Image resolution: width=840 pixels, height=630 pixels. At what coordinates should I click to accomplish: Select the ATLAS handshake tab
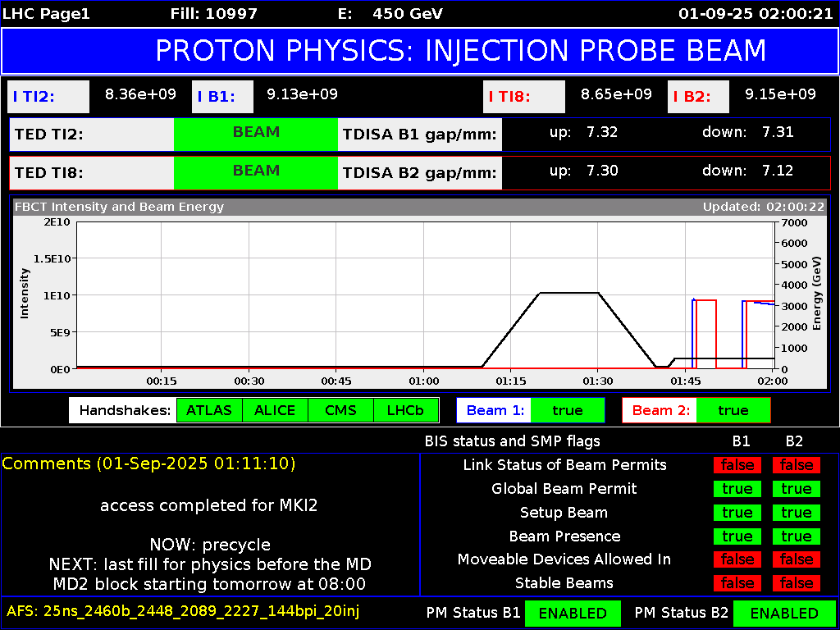(x=209, y=410)
